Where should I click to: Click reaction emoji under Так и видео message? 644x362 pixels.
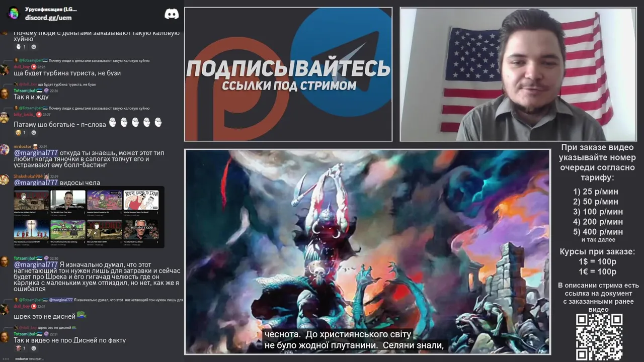tap(21, 348)
